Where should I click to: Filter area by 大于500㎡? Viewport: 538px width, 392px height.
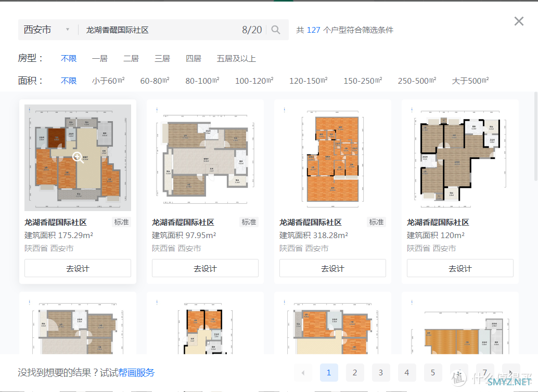(470, 81)
